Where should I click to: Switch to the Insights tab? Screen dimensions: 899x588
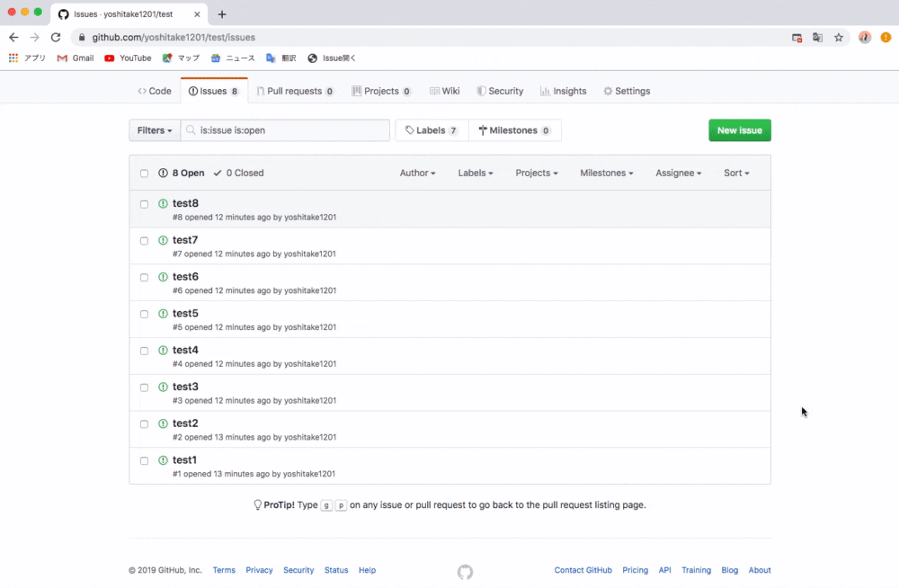pyautogui.click(x=564, y=91)
